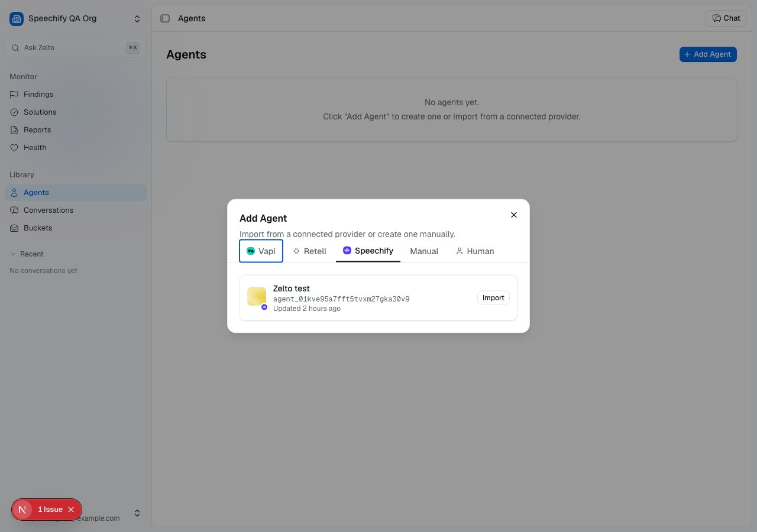Viewport: 757px width, 532px height.
Task: Click the No conversations yet text
Action: [x=44, y=271]
